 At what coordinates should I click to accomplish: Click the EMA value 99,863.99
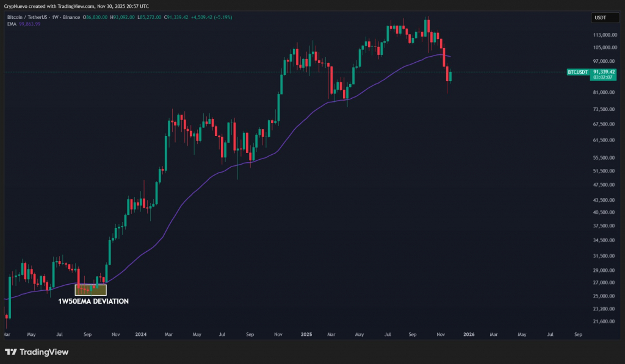click(31, 24)
